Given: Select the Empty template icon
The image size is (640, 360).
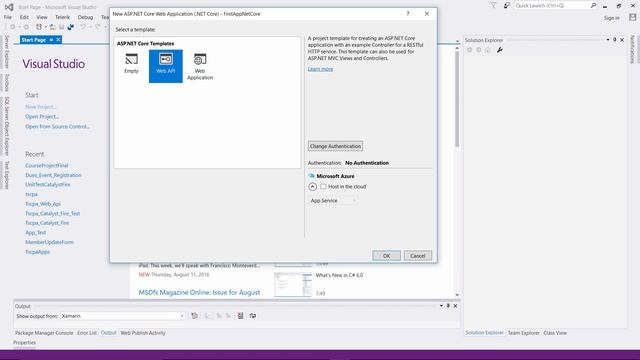Looking at the screenshot, I should (131, 60).
